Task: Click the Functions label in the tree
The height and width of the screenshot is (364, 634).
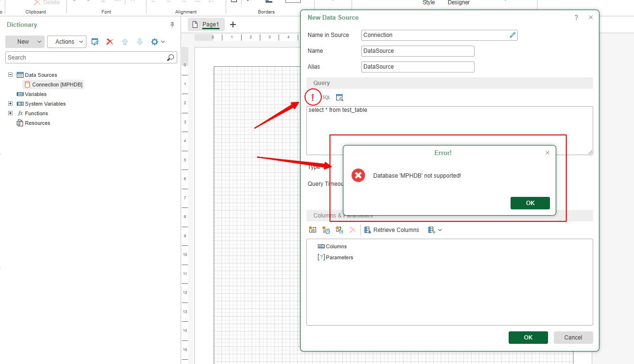Action: pyautogui.click(x=37, y=113)
